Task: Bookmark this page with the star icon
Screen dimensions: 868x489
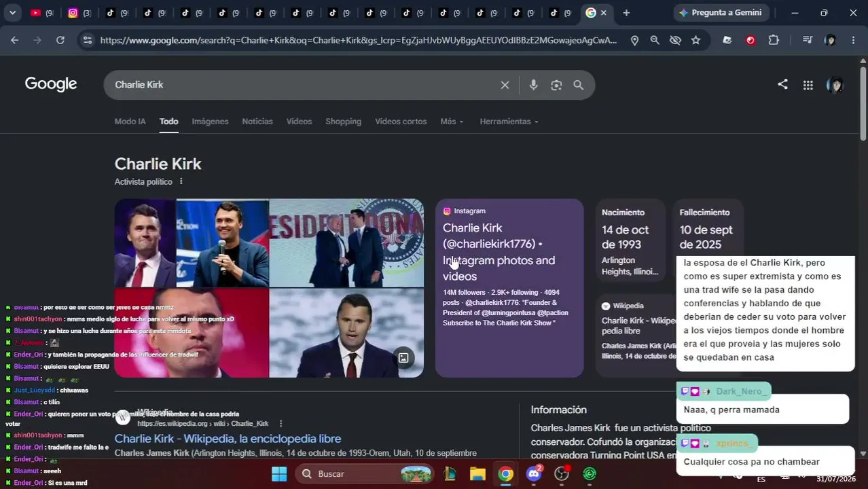Action: point(695,40)
